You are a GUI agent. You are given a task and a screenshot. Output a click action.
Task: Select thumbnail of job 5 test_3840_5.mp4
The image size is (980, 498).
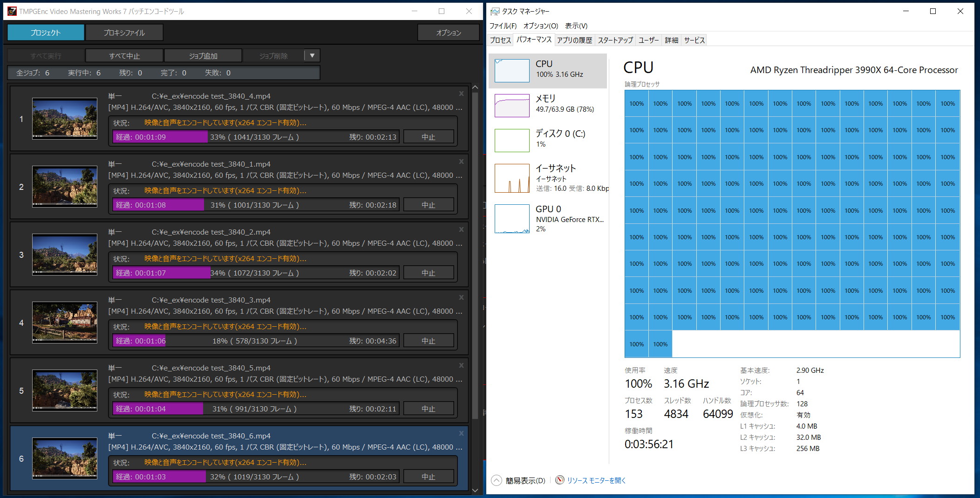(65, 390)
